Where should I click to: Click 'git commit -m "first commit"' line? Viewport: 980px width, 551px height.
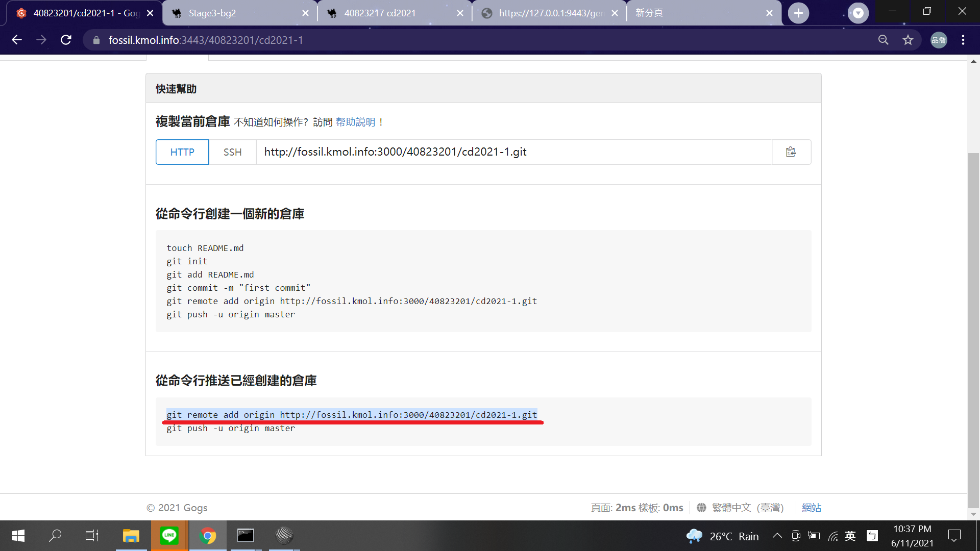click(x=238, y=288)
